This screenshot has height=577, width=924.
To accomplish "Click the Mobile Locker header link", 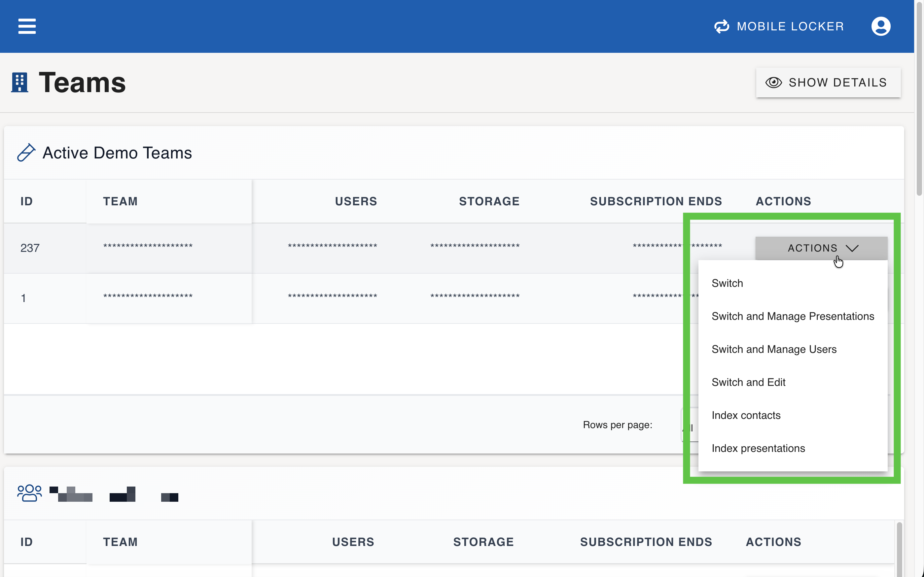I will [x=790, y=26].
